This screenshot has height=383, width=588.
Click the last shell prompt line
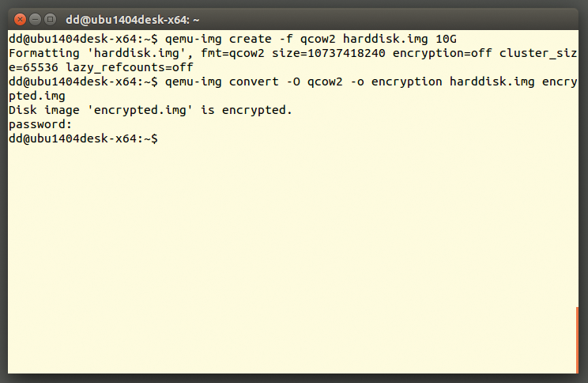[83, 138]
